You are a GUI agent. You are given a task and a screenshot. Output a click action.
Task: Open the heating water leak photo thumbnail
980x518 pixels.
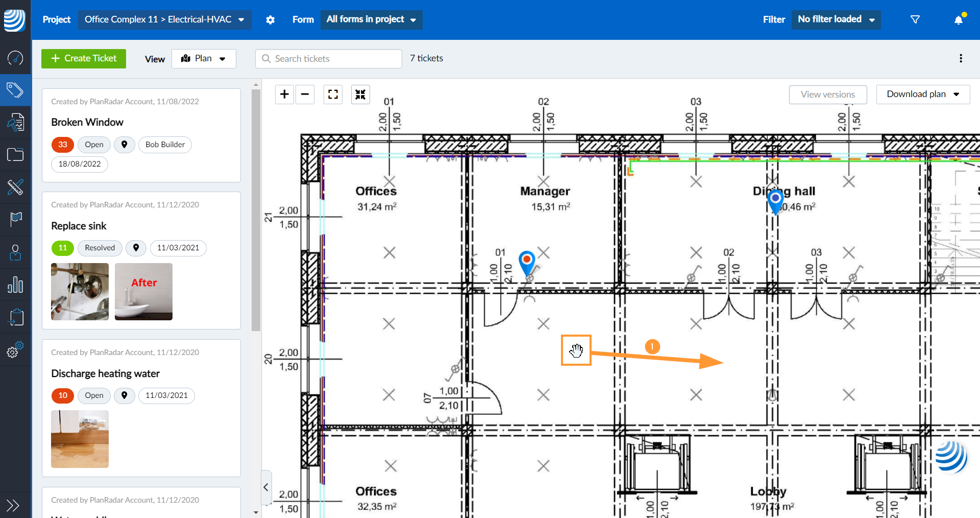[x=80, y=439]
